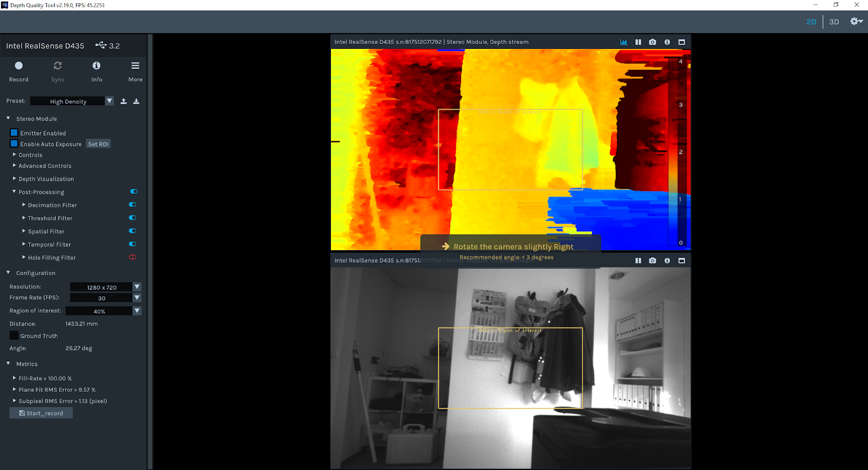
Task: Maximize the infrared stream panel
Action: pos(682,261)
